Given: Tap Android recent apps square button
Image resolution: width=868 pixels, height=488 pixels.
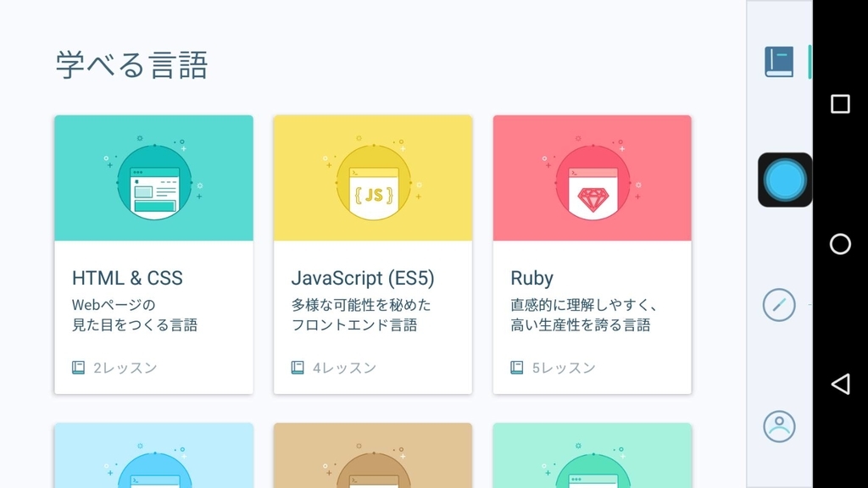Looking at the screenshot, I should tap(840, 104).
